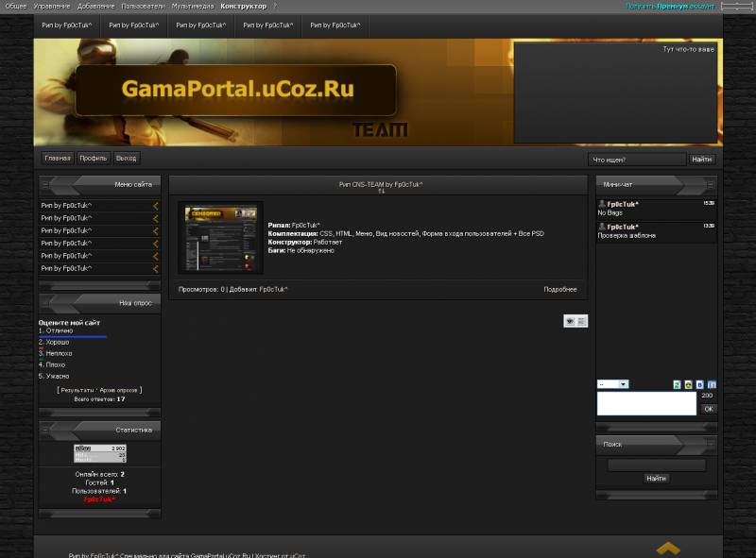Open the mini-chat dropdown showing --
Image resolution: width=756 pixels, height=558 pixels.
tap(612, 384)
